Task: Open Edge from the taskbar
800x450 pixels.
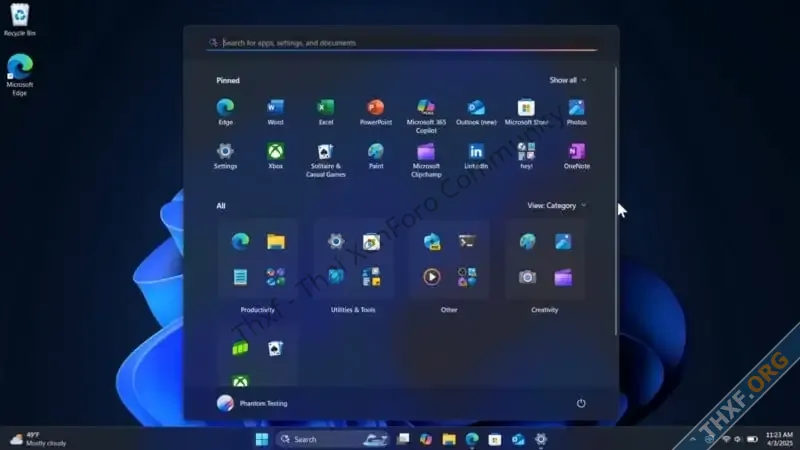Action: pos(472,439)
